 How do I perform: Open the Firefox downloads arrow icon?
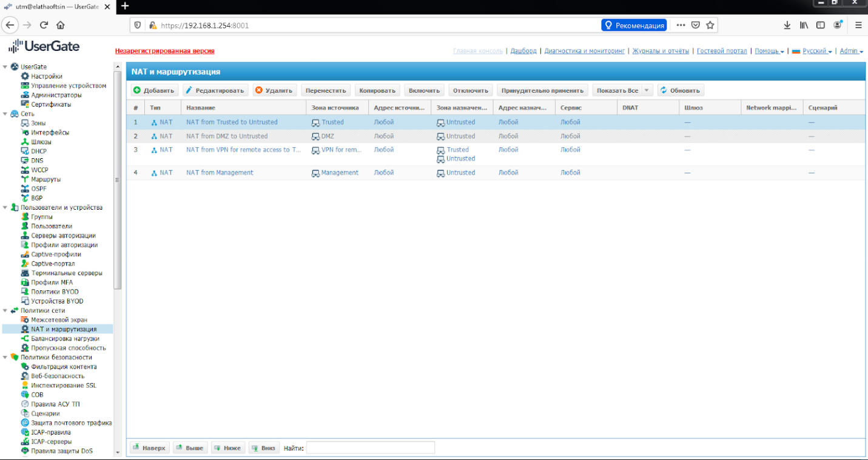787,25
